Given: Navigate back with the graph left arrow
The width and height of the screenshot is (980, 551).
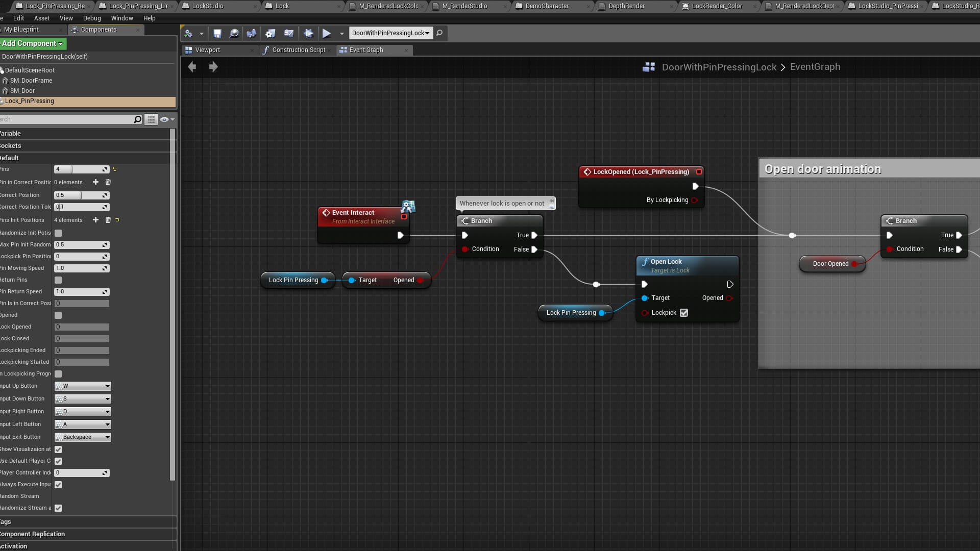Looking at the screenshot, I should [x=192, y=67].
